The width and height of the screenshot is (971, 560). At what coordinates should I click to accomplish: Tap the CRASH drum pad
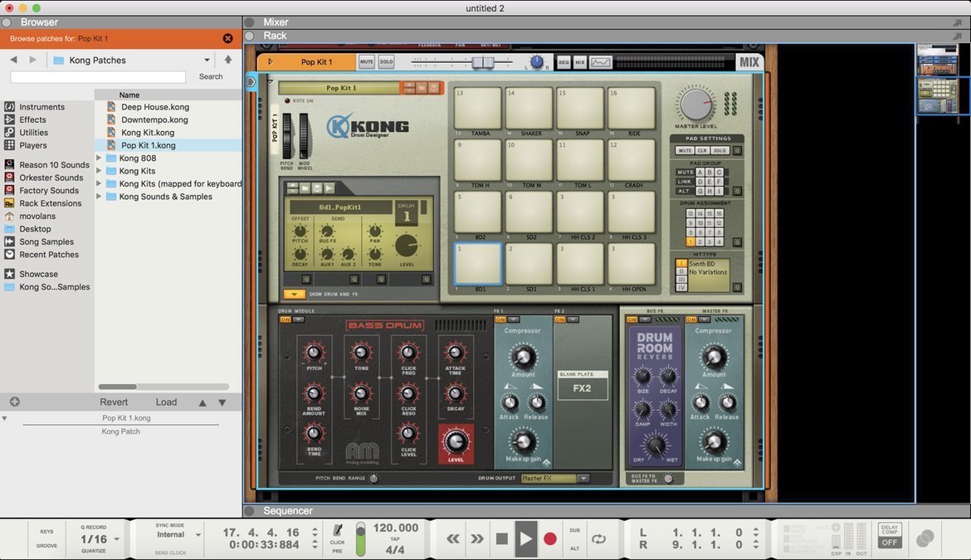(632, 159)
